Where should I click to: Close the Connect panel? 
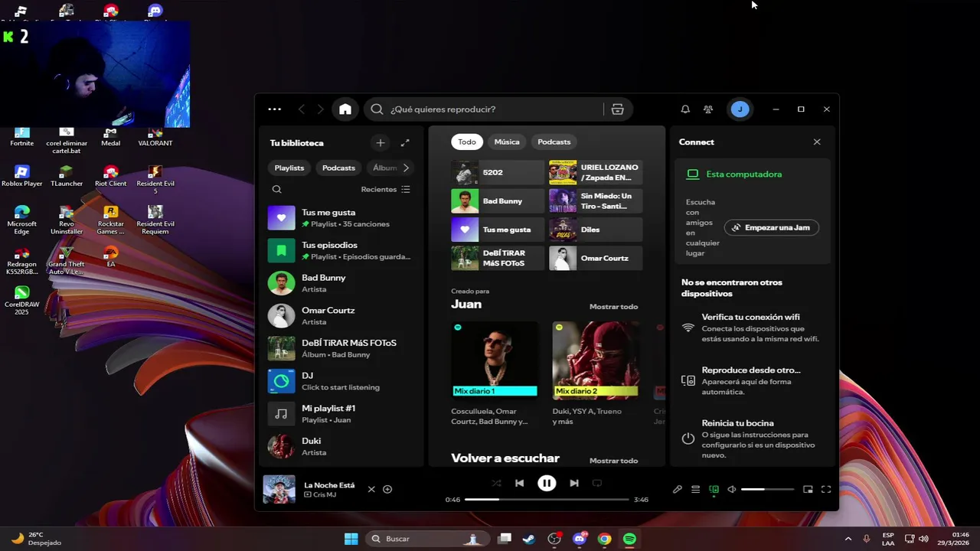pos(817,142)
